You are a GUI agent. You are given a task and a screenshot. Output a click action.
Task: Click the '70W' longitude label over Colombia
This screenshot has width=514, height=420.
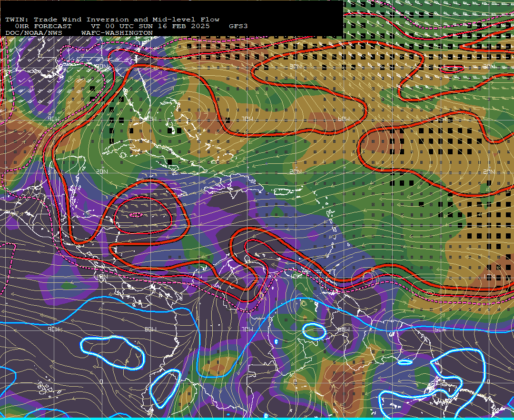247,329
